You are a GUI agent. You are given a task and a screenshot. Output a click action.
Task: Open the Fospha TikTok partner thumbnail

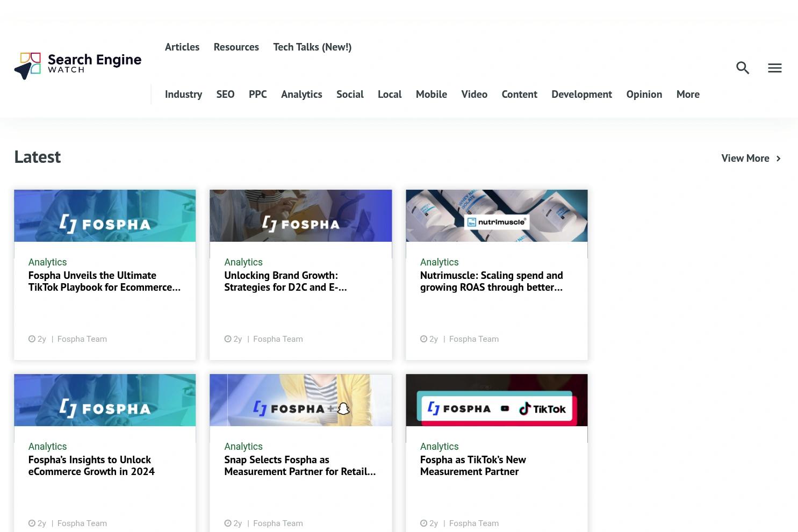[497, 400]
